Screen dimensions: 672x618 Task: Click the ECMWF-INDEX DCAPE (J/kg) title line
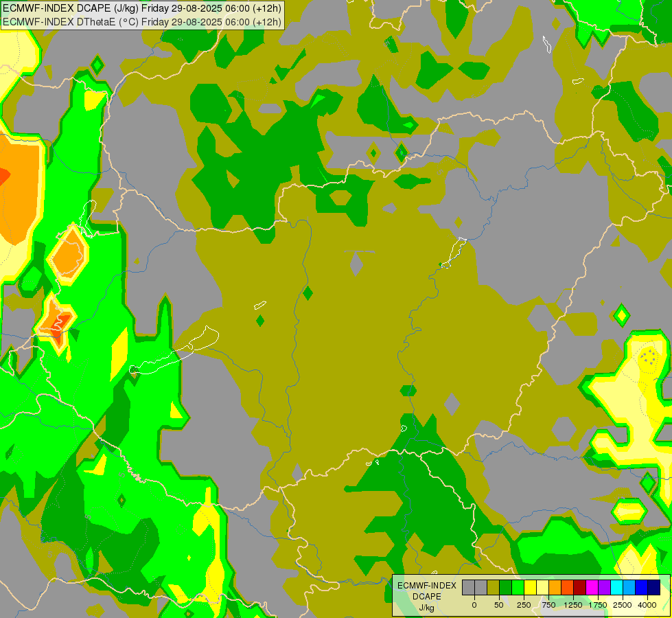click(x=142, y=8)
